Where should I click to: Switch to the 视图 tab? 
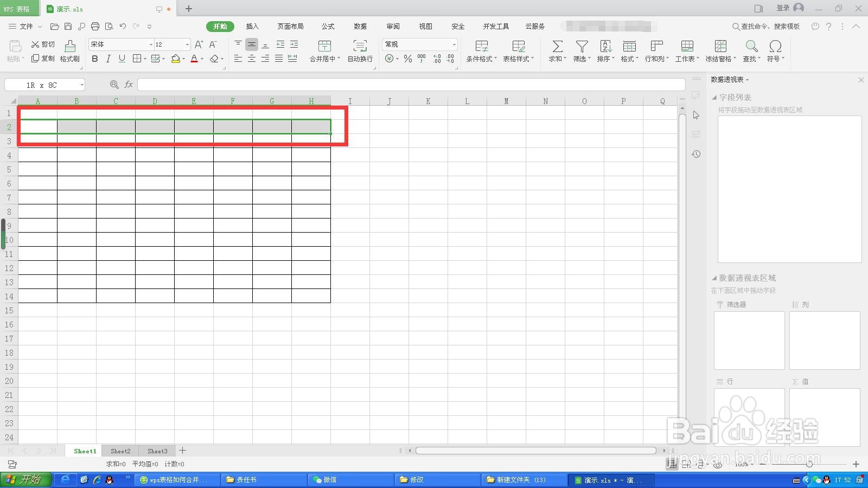coord(425,26)
